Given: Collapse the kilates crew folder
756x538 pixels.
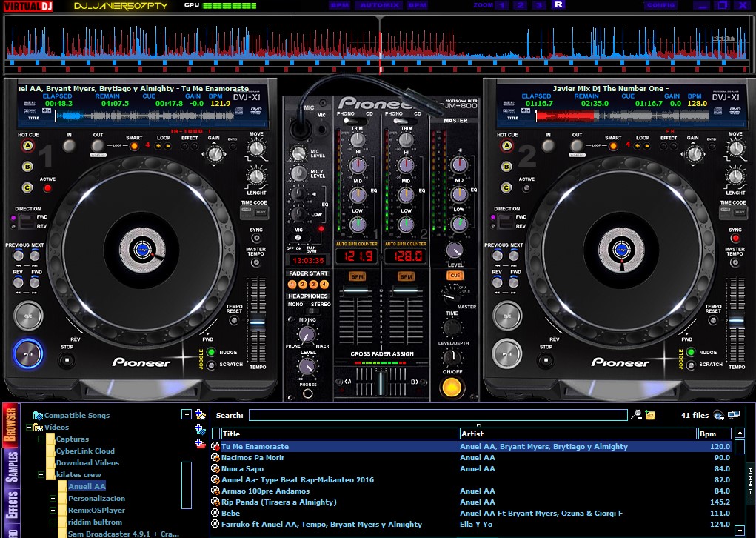Looking at the screenshot, I should pos(41,475).
